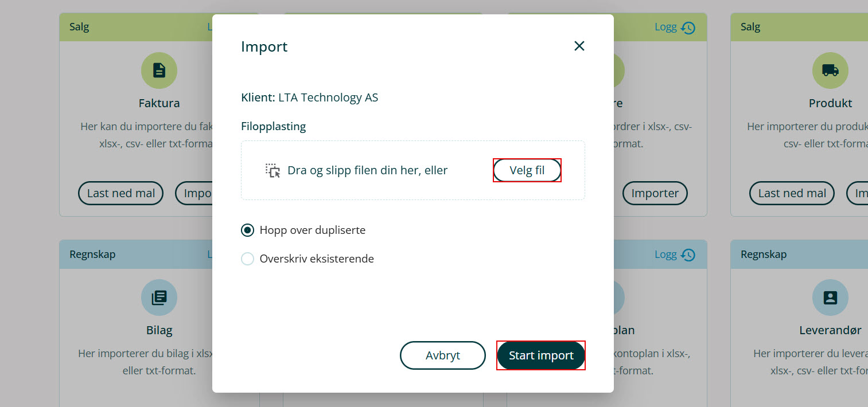
Task: Close the Import dialog with X
Action: [x=579, y=46]
